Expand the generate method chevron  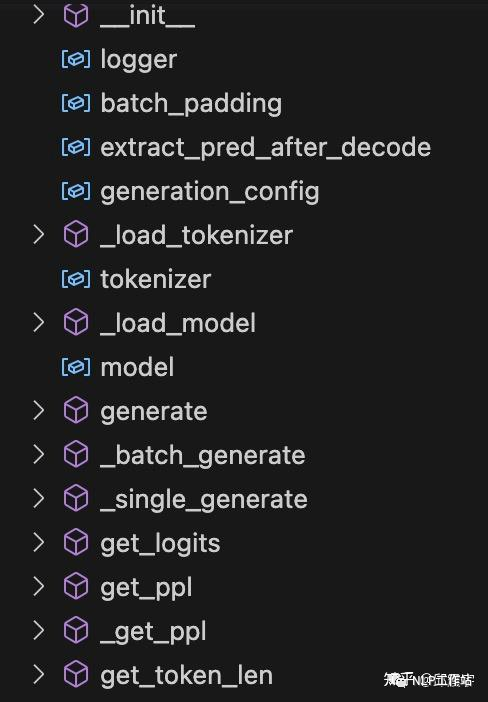(39, 411)
